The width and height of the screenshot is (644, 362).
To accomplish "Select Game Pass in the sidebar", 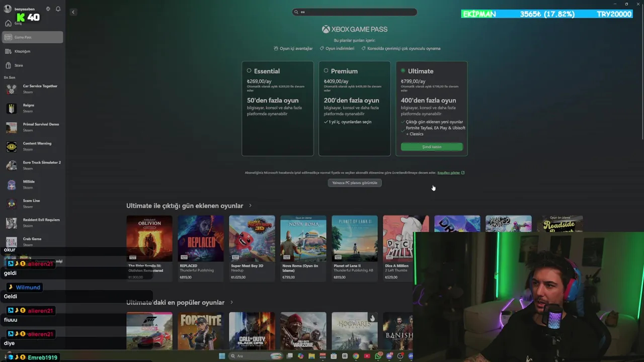I will [x=33, y=37].
